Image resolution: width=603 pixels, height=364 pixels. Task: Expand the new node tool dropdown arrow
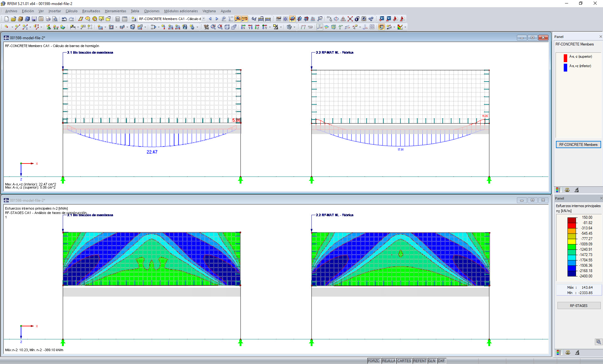[12, 27]
